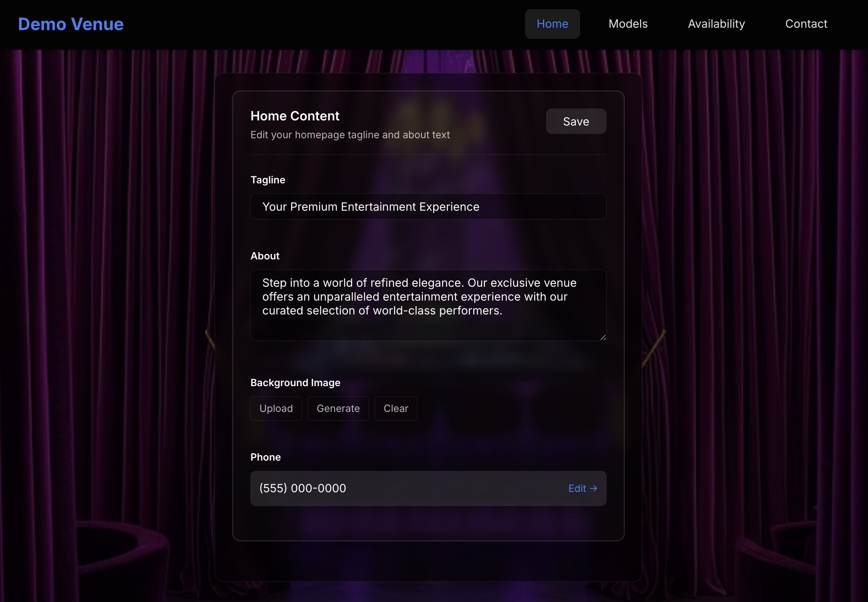This screenshot has height=602, width=868.
Task: Click the Edit arrow icon next to phone
Action: point(594,488)
